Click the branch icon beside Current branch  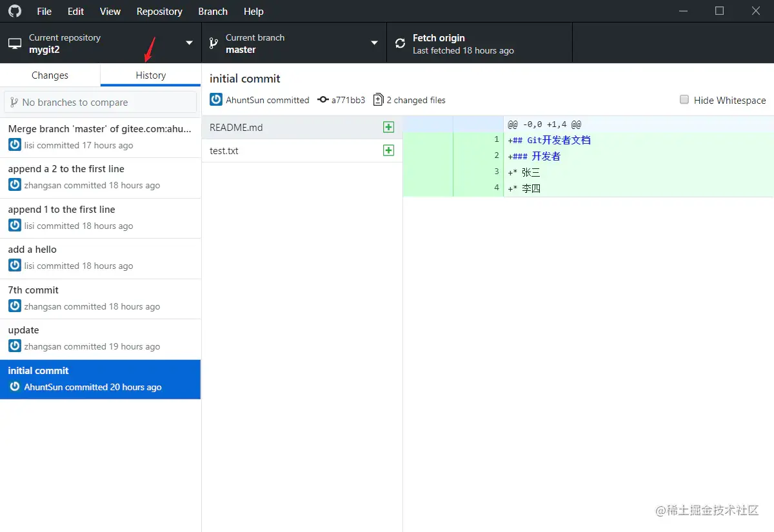click(213, 43)
